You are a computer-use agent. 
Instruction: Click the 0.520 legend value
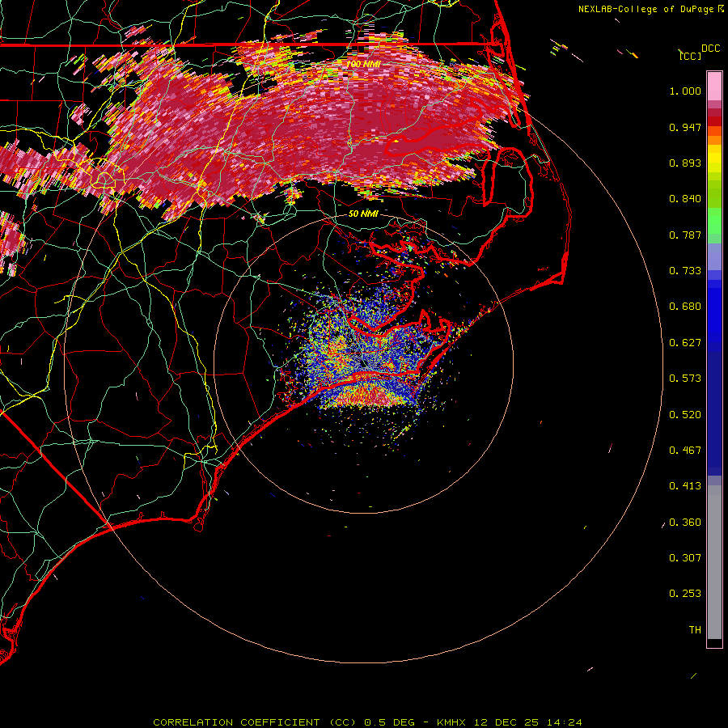pyautogui.click(x=685, y=415)
